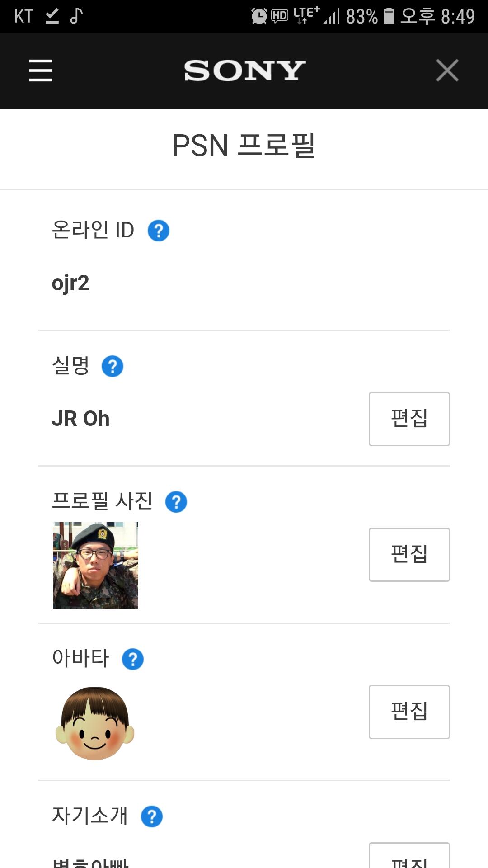This screenshot has height=868, width=488.
Task: Tap the PSN 프로필 page title
Action: [244, 146]
